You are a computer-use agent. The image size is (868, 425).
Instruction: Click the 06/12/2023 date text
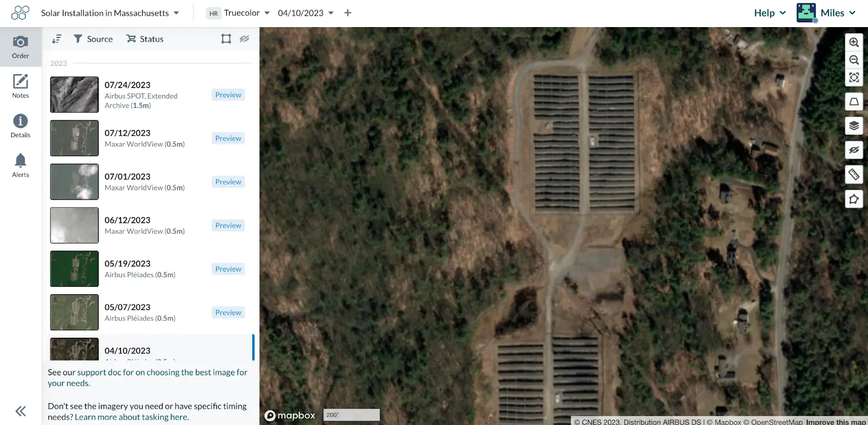click(x=127, y=220)
